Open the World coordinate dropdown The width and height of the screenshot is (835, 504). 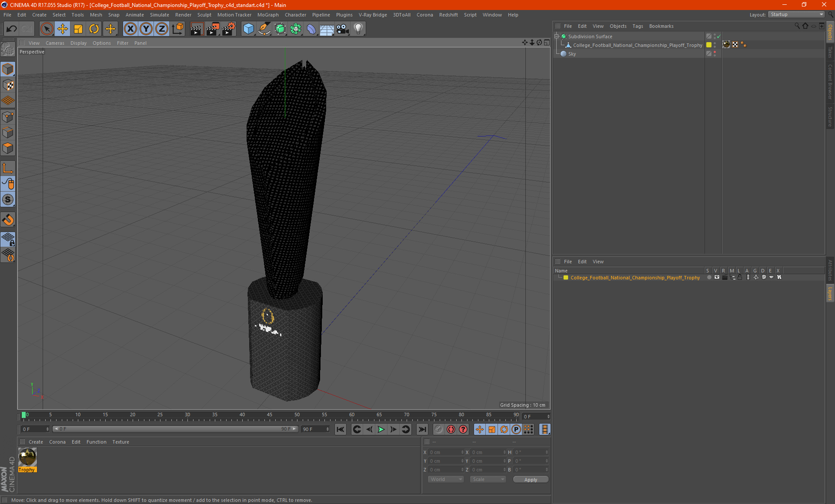coord(446,479)
